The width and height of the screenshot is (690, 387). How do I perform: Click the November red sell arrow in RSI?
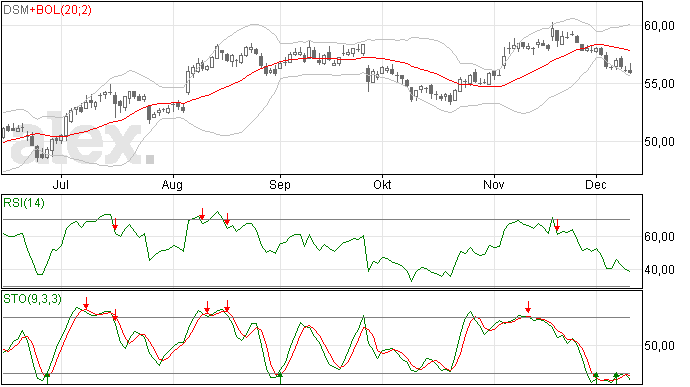tap(557, 225)
